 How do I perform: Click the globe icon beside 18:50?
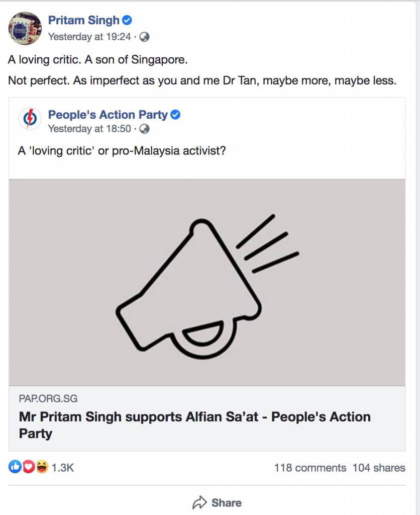click(144, 129)
